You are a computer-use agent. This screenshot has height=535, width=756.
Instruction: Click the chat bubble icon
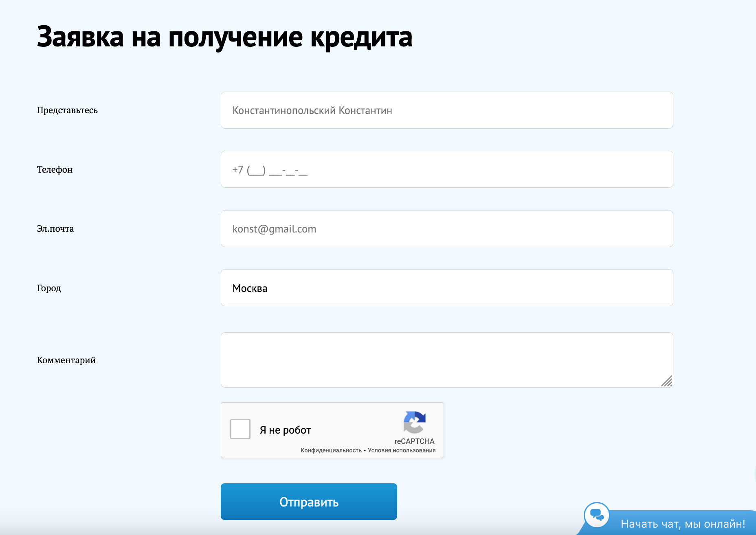(x=597, y=515)
